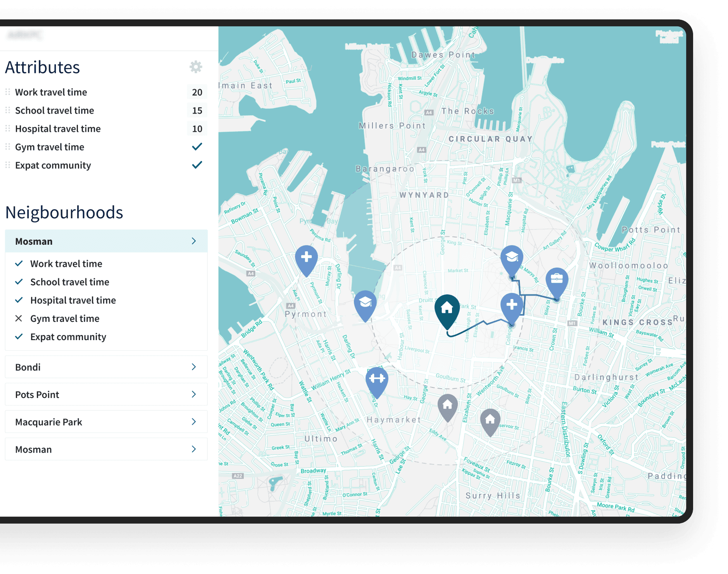The height and width of the screenshot is (574, 728).
Task: Select the work briefcase map pin
Action: (557, 283)
